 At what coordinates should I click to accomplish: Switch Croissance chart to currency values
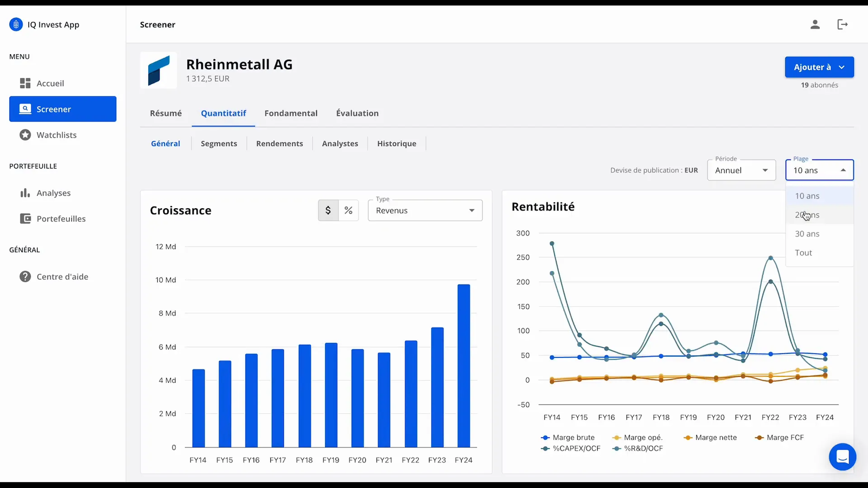tap(328, 210)
